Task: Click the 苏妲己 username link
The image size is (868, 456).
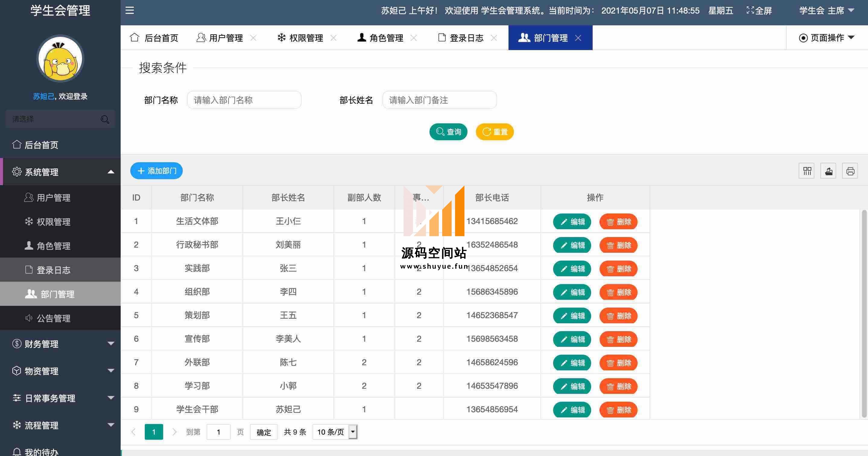Action: (43, 97)
